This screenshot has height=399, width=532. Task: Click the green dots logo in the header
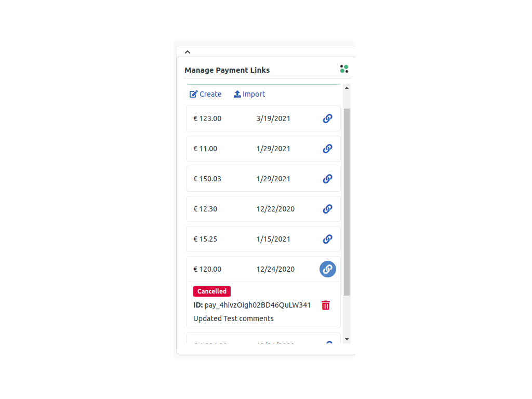point(344,68)
